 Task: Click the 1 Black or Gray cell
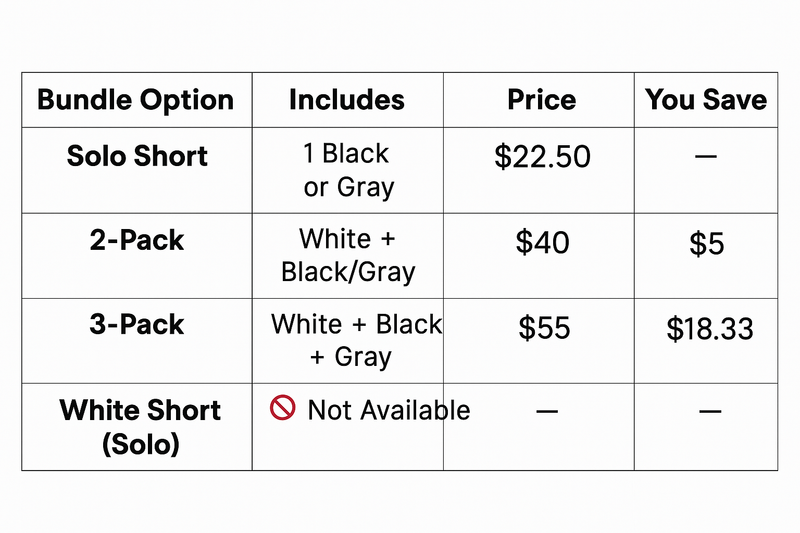point(348,171)
